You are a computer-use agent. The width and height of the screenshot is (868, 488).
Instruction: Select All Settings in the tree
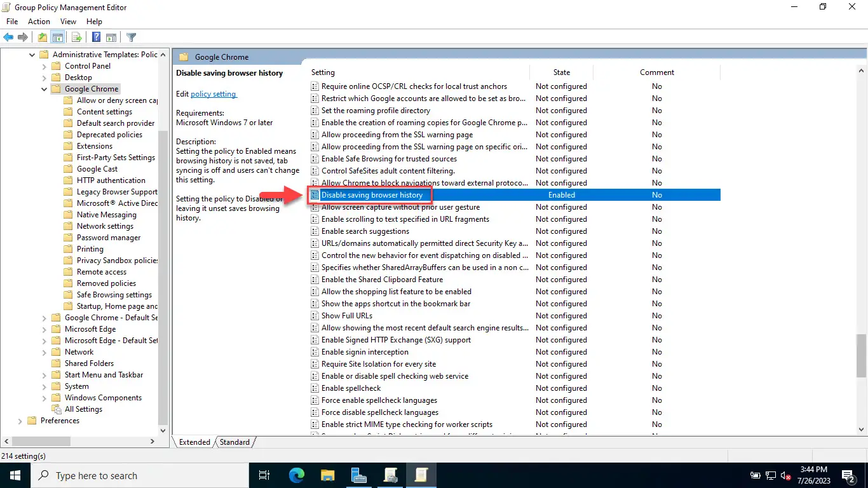pyautogui.click(x=83, y=409)
